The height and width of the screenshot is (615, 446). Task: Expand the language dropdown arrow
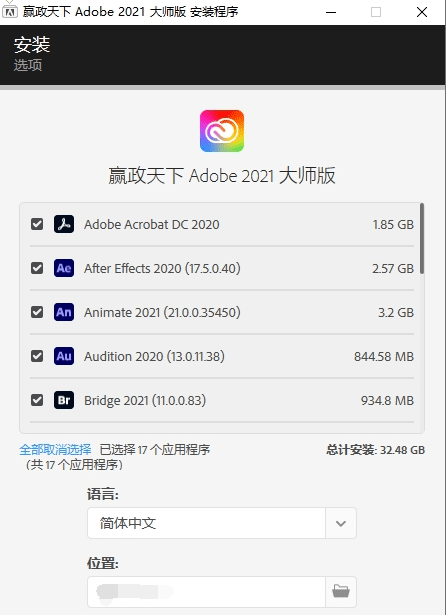(x=341, y=523)
